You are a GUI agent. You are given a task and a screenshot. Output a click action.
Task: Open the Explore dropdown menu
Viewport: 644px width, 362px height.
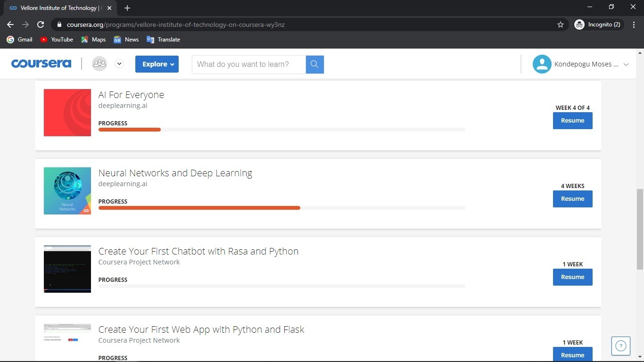pyautogui.click(x=157, y=64)
